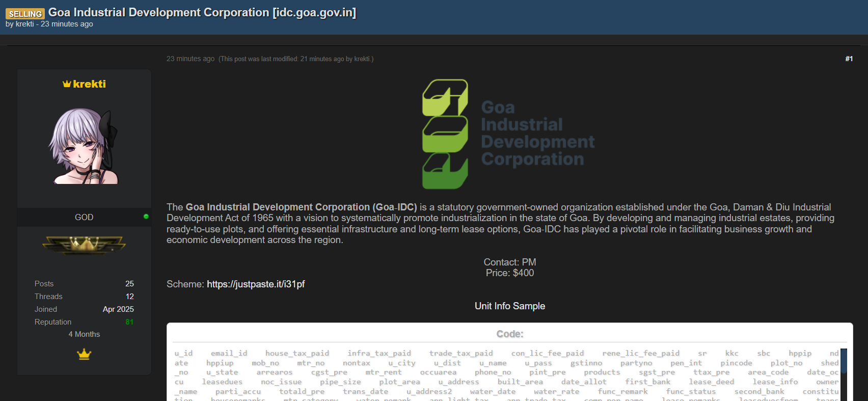This screenshot has width=868, height=401.
Task: Click the reputation score 81
Action: coord(129,322)
